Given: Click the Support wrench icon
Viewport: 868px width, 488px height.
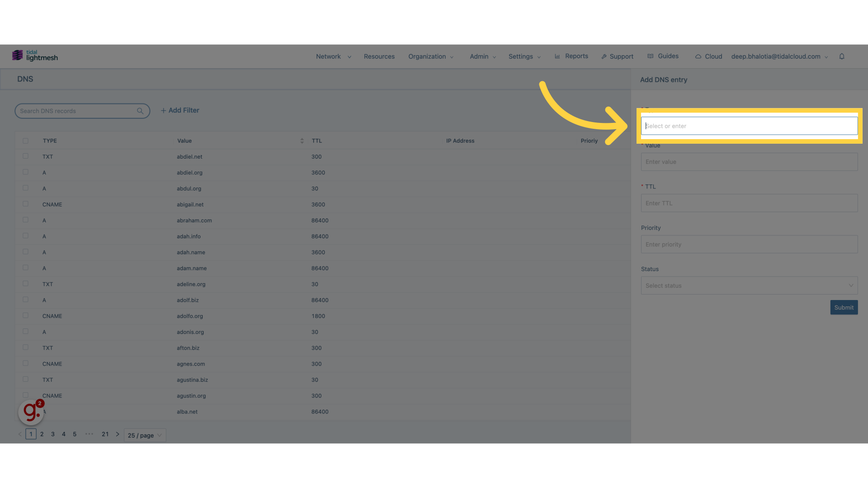Looking at the screenshot, I should point(604,57).
